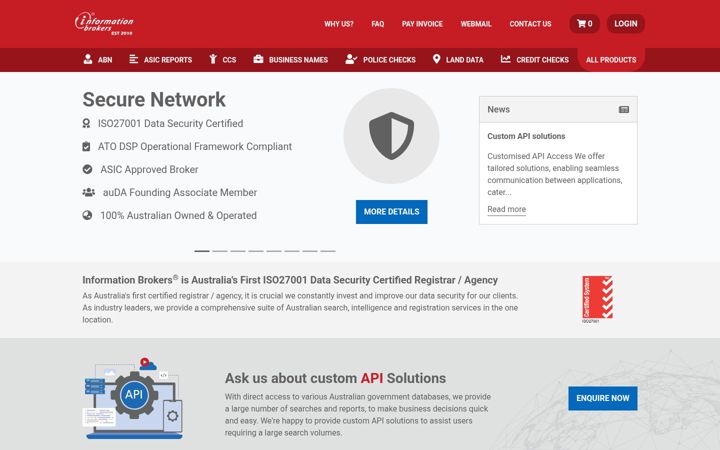Open Land Data menu
This screenshot has width=720, height=450.
point(458,60)
